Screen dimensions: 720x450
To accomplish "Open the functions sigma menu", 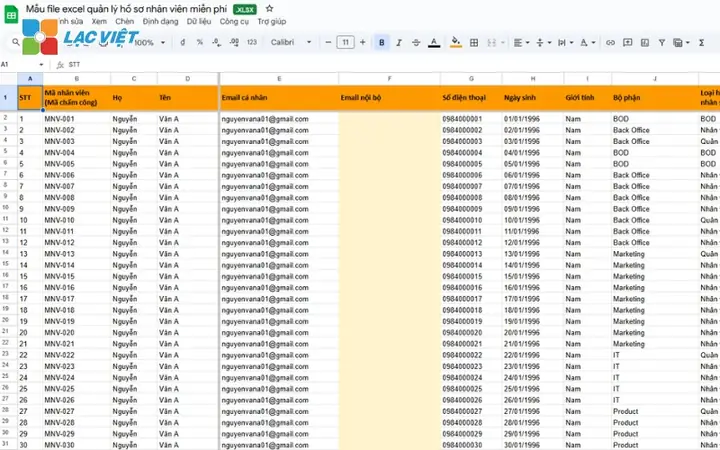I will [701, 42].
